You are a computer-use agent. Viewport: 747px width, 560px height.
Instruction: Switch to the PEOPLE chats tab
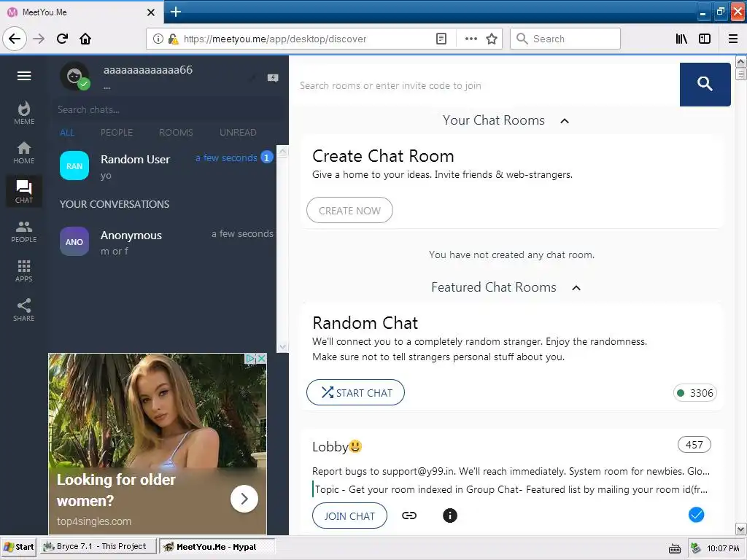coord(117,133)
